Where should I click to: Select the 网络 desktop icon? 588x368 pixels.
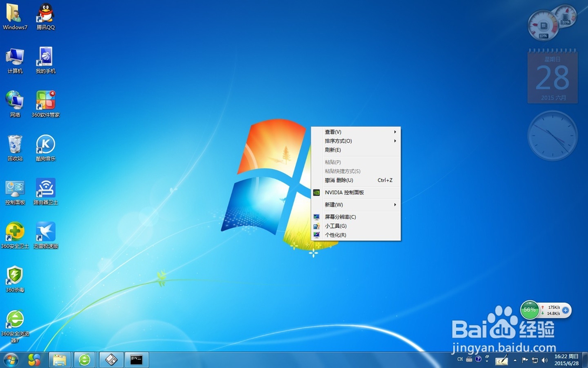click(x=15, y=104)
